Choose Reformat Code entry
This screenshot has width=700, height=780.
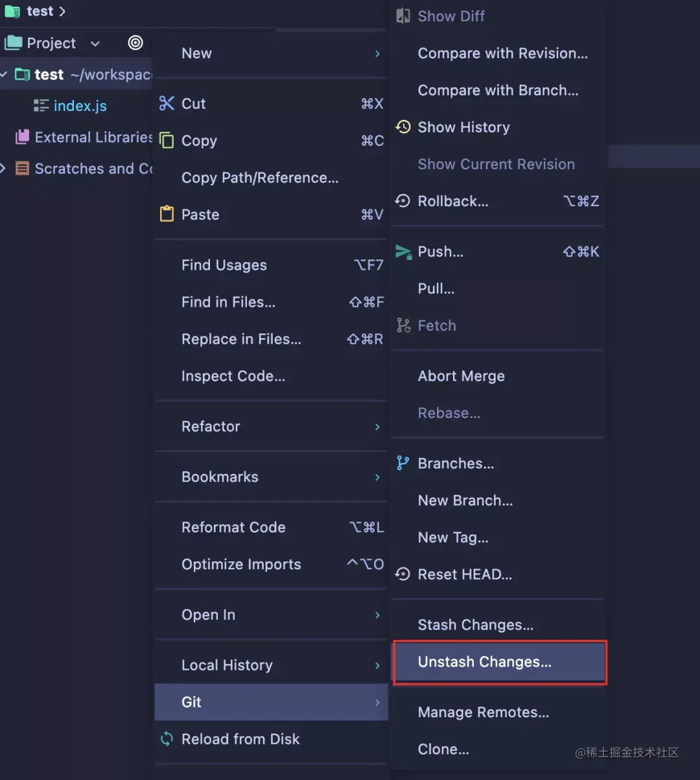coord(272,527)
